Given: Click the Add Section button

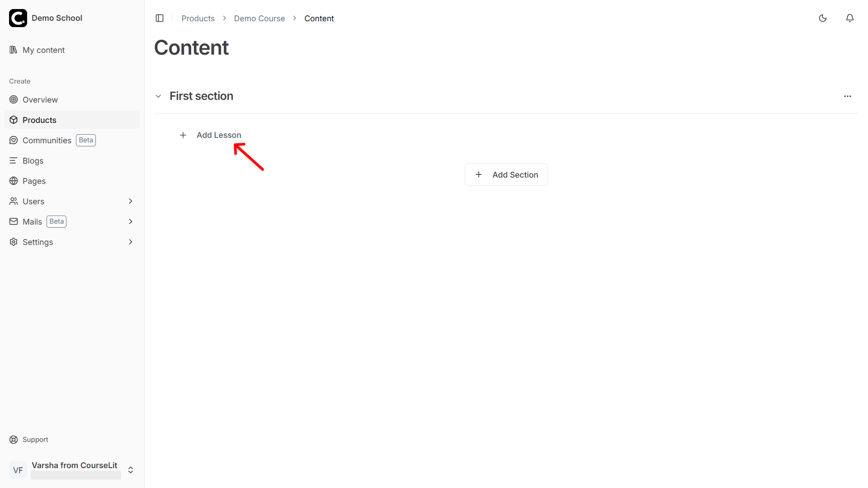Looking at the screenshot, I should [x=506, y=175].
